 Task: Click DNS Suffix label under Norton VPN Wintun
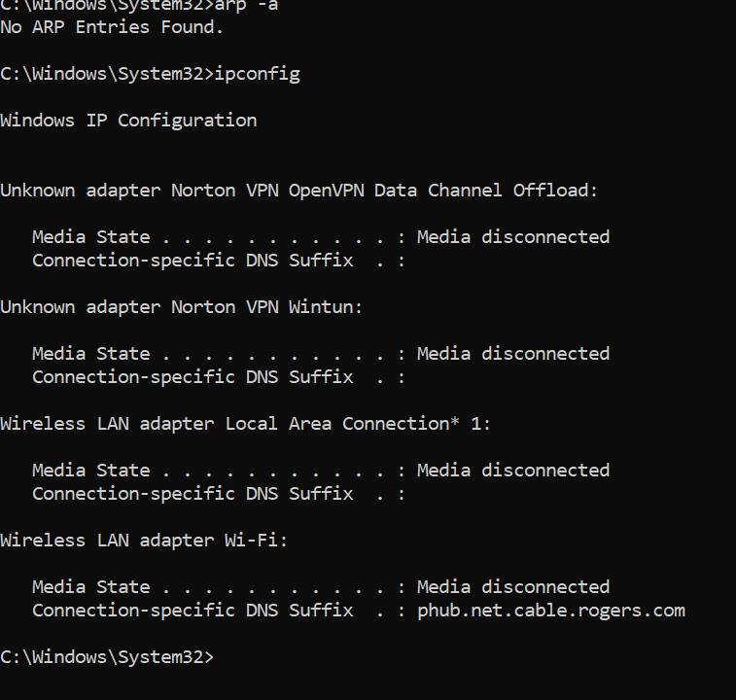pyautogui.click(x=193, y=377)
